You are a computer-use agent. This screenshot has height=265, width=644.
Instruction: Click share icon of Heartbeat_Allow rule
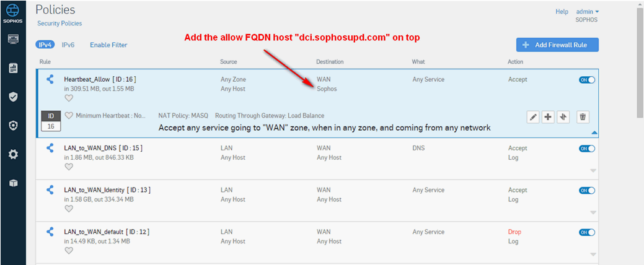(x=50, y=80)
